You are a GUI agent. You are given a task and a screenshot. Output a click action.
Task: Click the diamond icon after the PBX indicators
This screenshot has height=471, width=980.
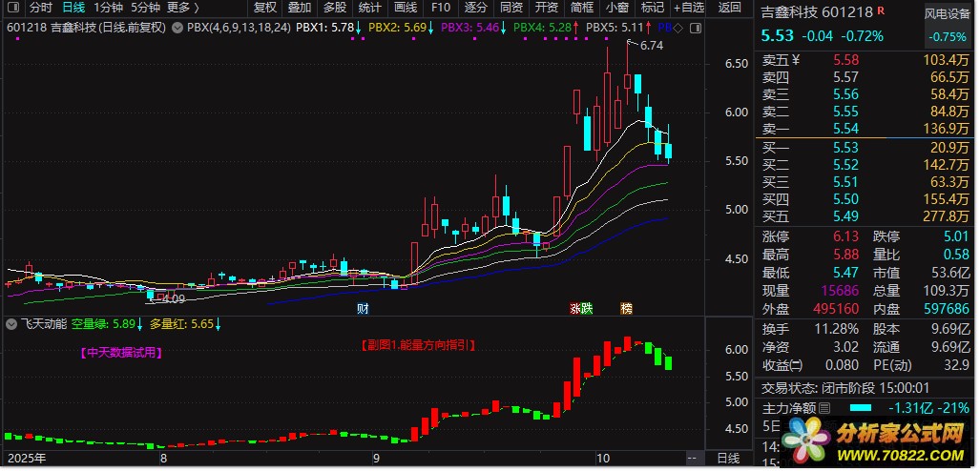[x=677, y=29]
